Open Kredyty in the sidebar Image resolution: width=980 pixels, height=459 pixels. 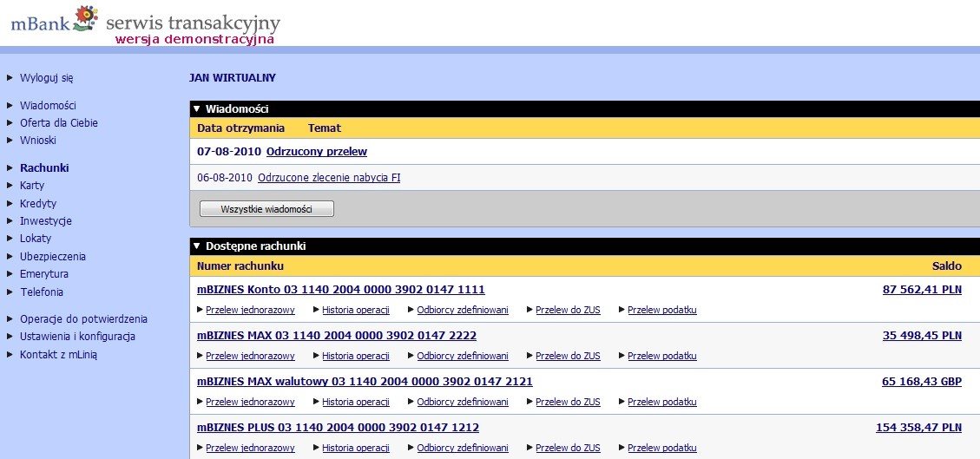[38, 204]
